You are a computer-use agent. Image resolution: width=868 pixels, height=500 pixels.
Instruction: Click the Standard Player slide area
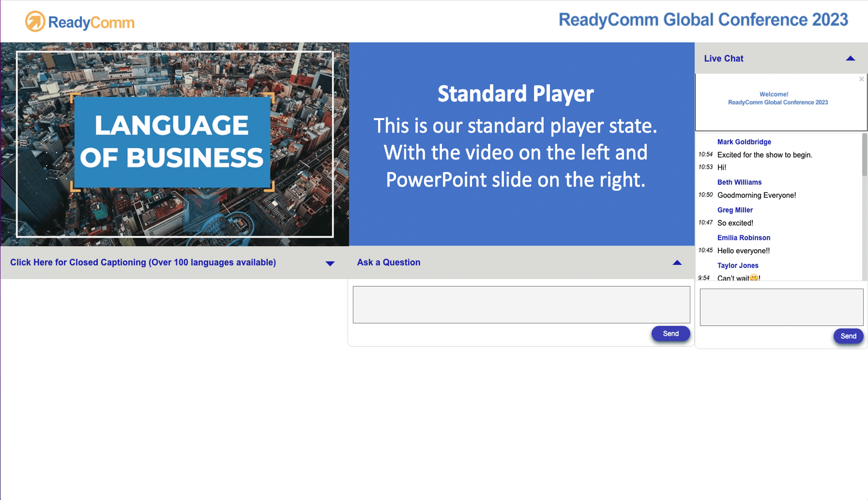(521, 144)
